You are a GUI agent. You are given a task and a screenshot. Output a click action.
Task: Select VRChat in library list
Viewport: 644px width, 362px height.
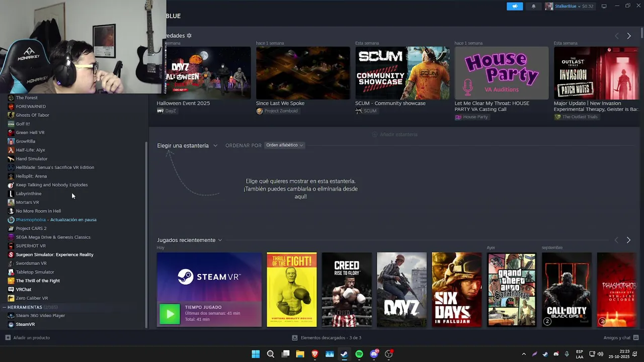click(23, 290)
